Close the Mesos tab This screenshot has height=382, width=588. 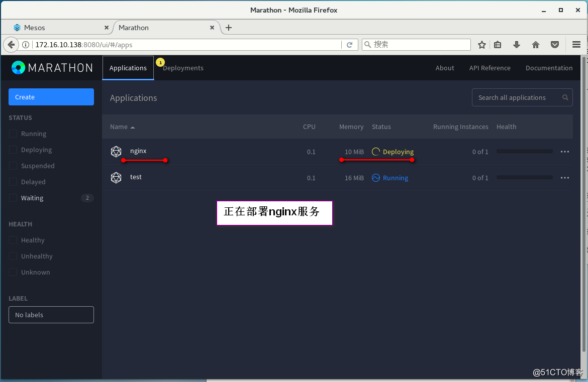107,28
